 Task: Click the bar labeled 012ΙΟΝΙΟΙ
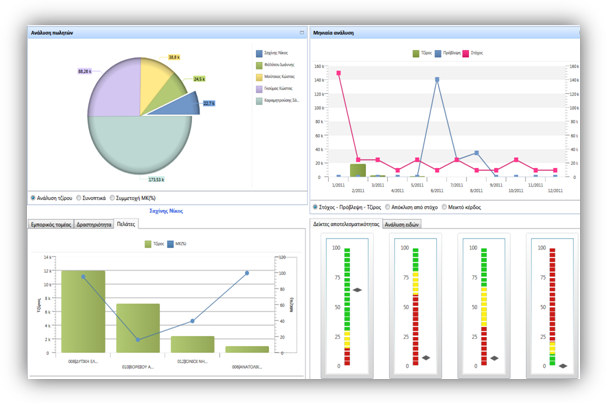click(192, 344)
